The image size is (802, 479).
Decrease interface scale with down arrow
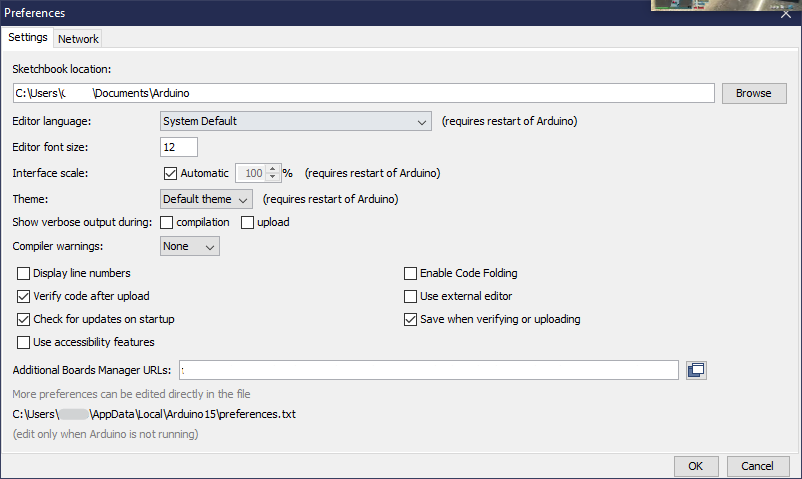[273, 177]
